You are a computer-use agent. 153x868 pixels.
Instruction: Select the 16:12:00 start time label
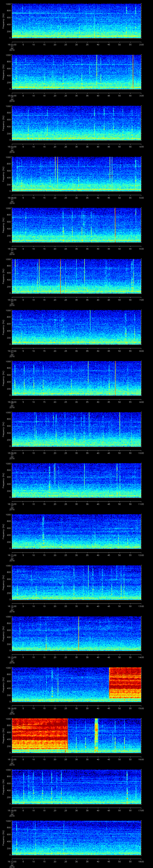12,606
